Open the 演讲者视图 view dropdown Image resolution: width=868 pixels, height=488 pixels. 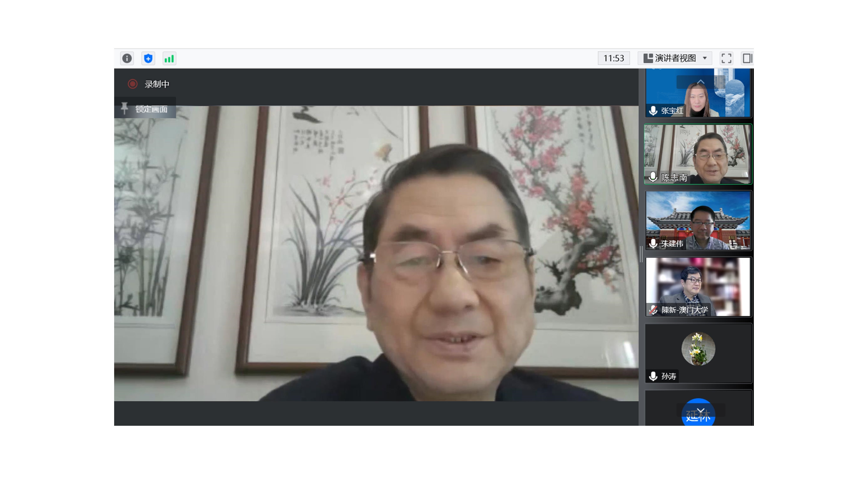tap(675, 58)
